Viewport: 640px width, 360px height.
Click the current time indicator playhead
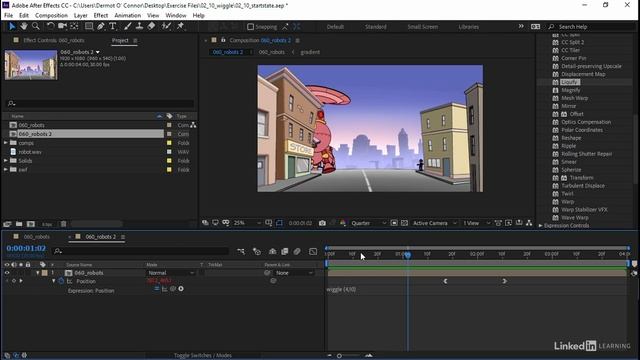point(407,255)
